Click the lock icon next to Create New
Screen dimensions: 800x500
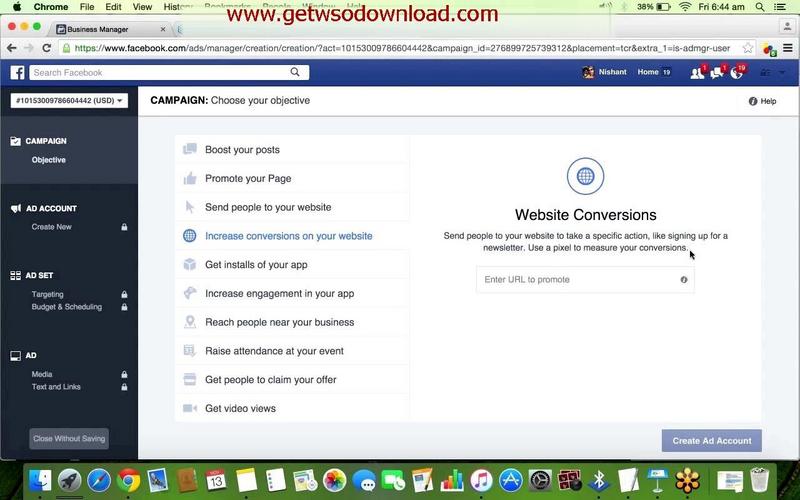tap(124, 227)
